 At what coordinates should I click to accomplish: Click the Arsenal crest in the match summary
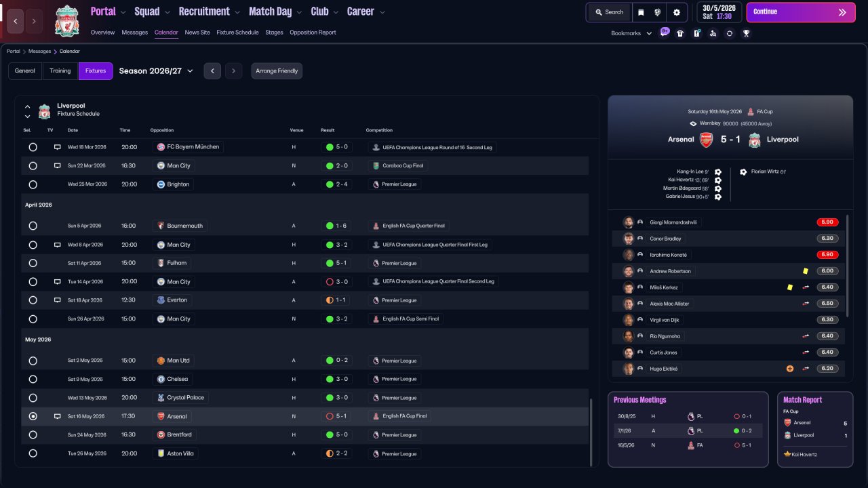707,140
